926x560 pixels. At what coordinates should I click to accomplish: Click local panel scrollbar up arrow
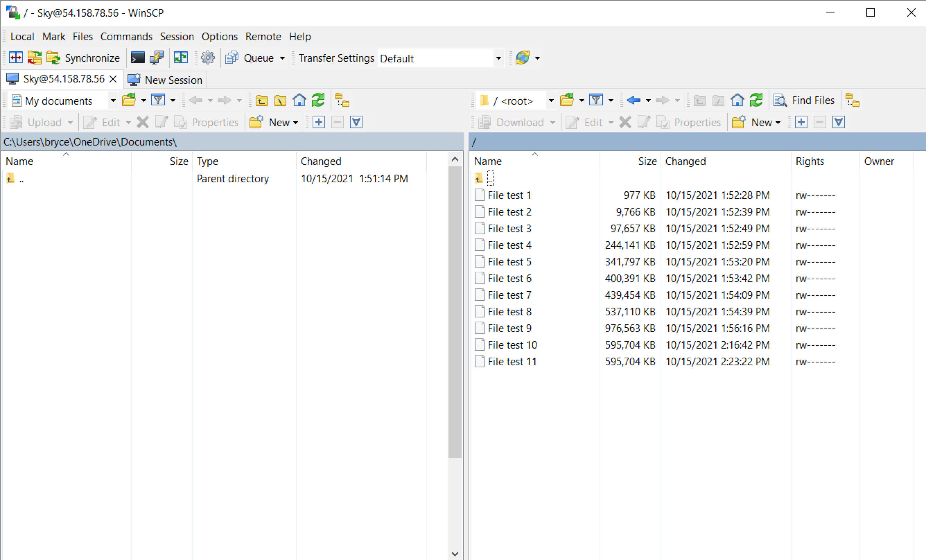coord(455,159)
